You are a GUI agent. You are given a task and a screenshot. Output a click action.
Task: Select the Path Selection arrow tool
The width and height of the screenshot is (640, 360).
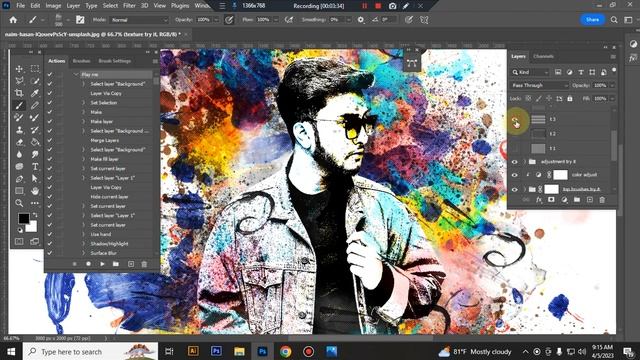pyautogui.click(x=35, y=179)
